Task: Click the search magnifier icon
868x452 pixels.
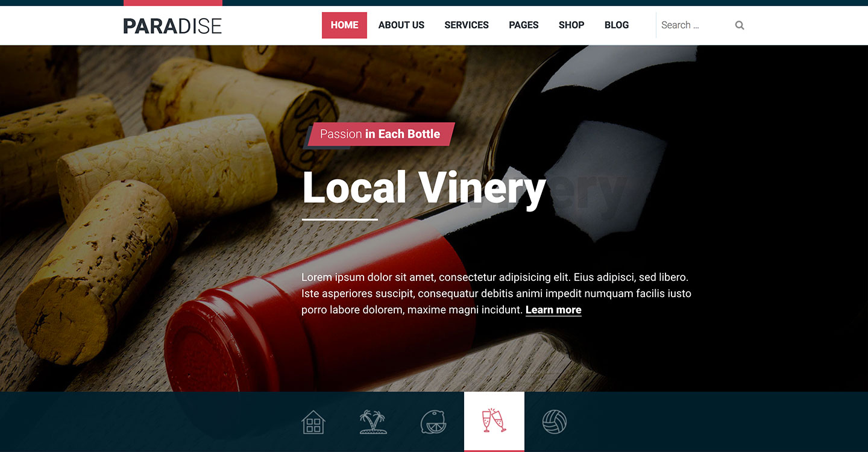Action: click(740, 25)
